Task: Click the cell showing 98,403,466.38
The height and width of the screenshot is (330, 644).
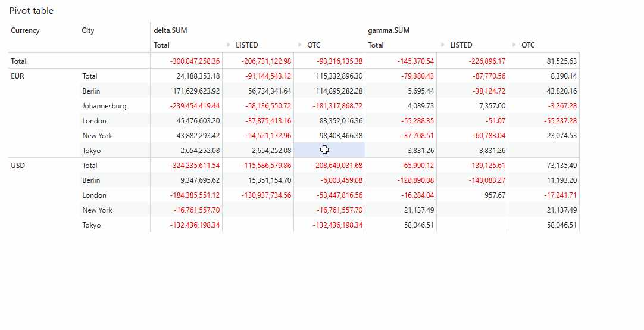Action: [x=329, y=136]
